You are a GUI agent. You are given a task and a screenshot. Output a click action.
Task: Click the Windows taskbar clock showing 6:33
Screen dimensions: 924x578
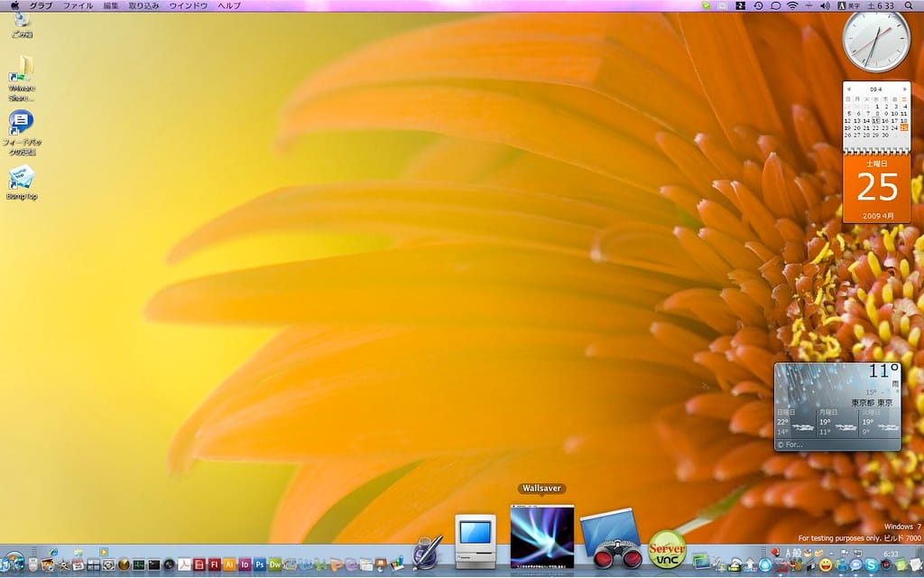891,554
